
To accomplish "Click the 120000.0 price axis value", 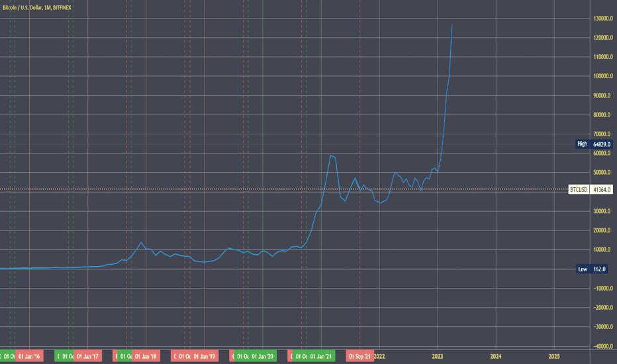I will click(x=603, y=38).
